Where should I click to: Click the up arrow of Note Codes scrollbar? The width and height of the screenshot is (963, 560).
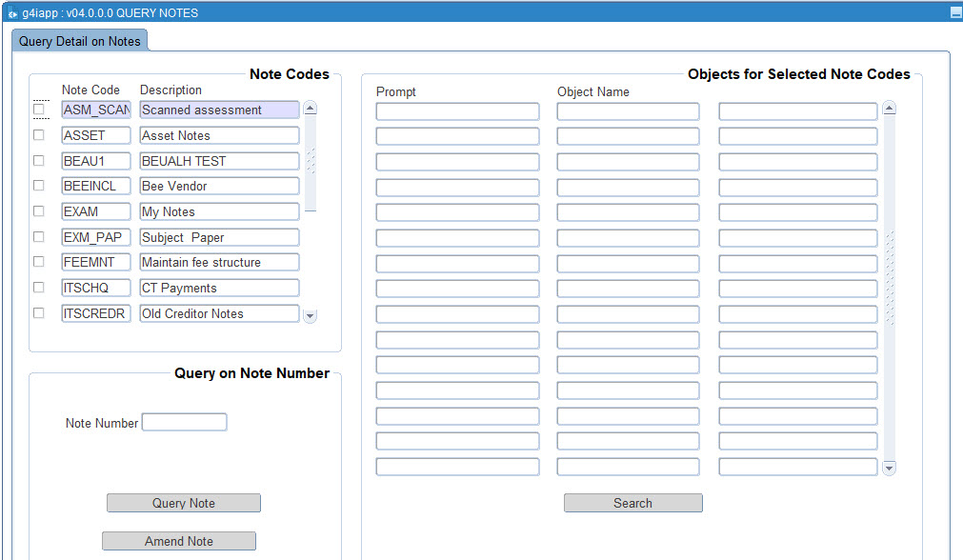click(309, 108)
